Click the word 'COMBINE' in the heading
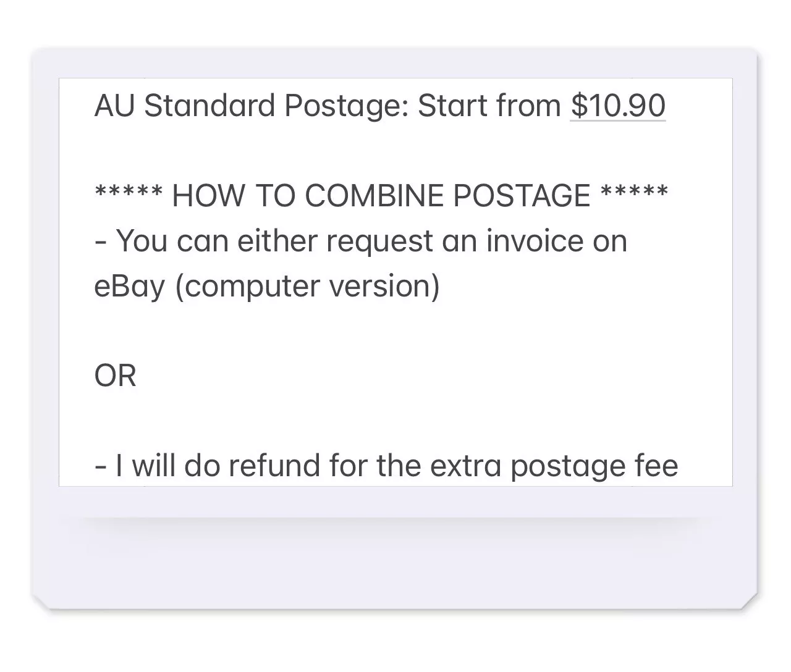791x672 pixels. coord(374,196)
